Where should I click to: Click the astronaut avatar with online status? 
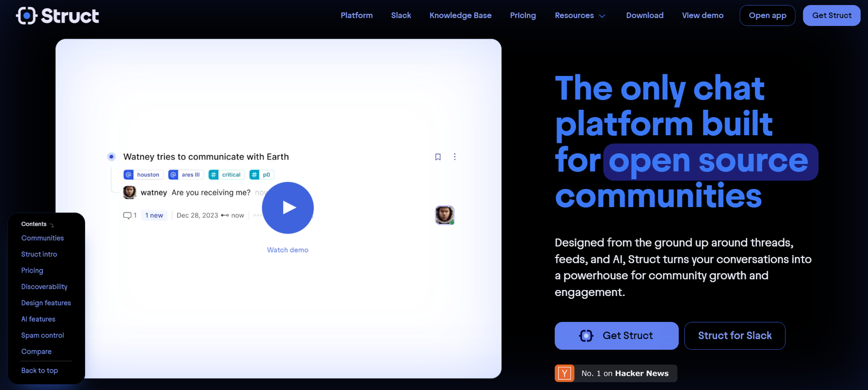pyautogui.click(x=444, y=215)
